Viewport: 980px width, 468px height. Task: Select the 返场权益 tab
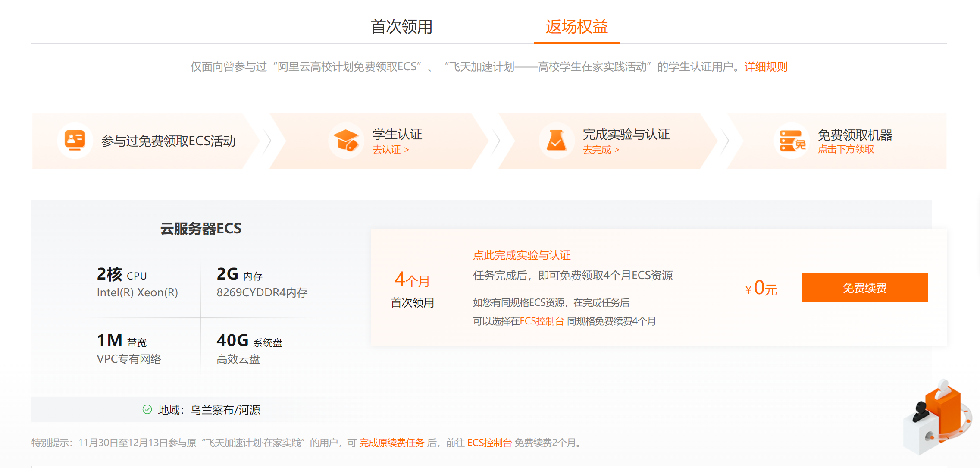coord(576,27)
